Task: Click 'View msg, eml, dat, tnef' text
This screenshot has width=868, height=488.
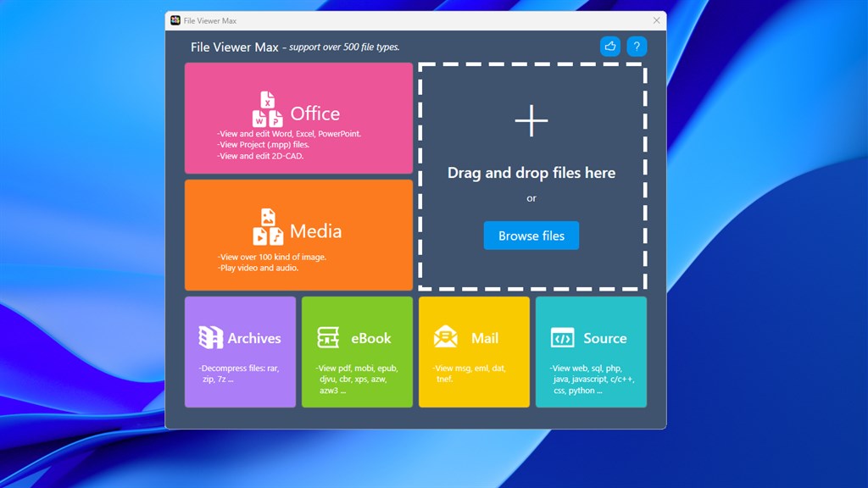Action: 470,374
